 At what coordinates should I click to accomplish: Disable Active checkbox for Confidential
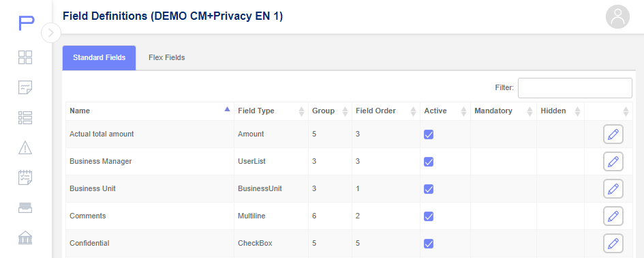[429, 244]
